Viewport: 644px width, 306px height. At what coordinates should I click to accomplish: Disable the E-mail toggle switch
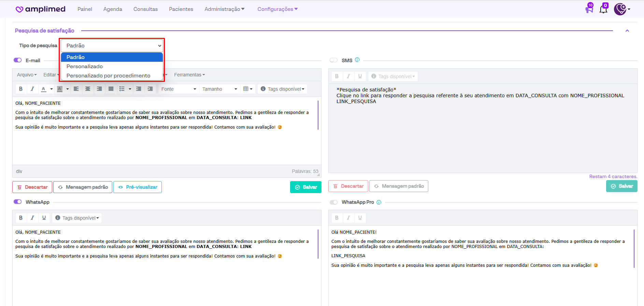pyautogui.click(x=18, y=60)
